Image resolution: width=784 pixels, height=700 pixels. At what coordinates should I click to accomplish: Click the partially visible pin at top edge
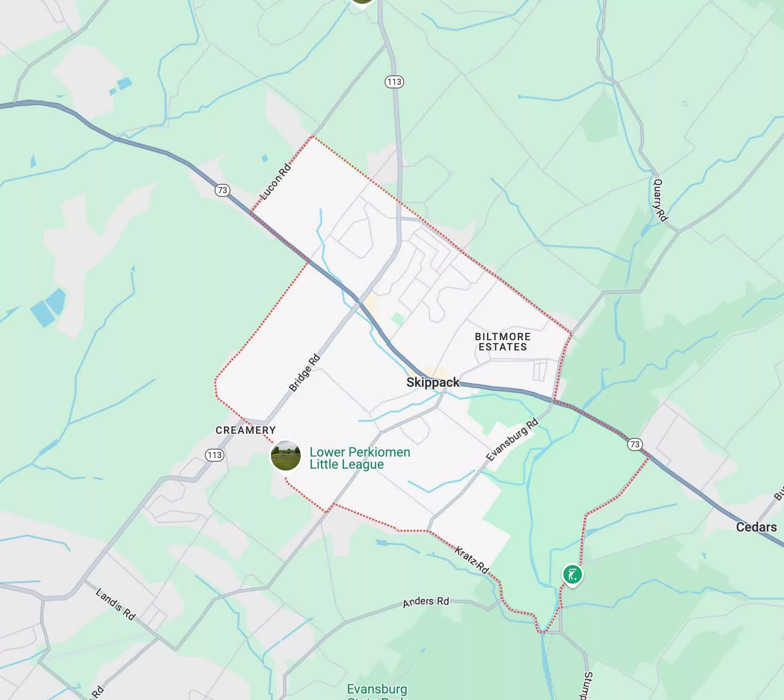click(x=363, y=2)
